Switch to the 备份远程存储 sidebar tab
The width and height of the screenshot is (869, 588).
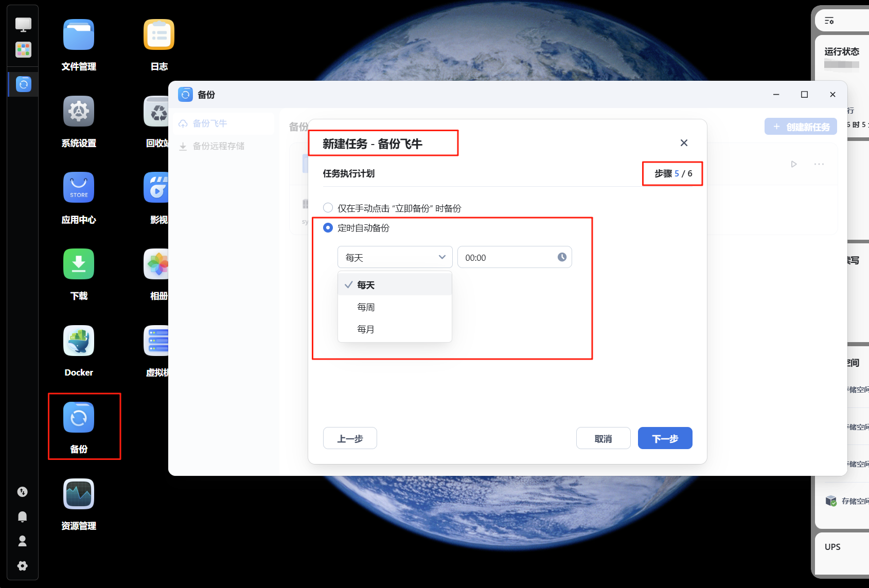[x=223, y=146]
